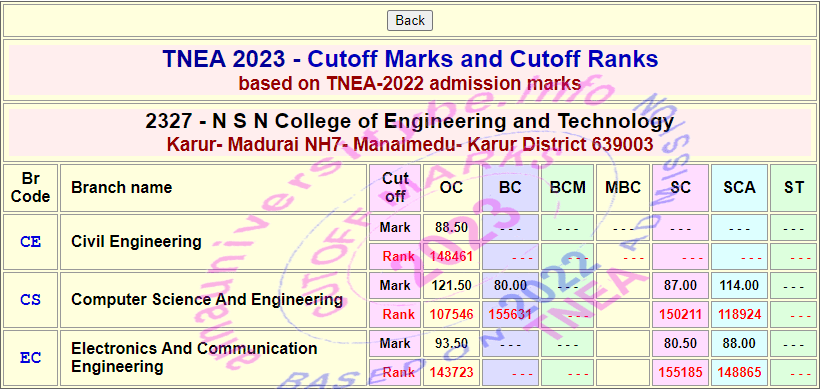Click the BCM column header
The height and width of the screenshot is (389, 820).
click(567, 188)
